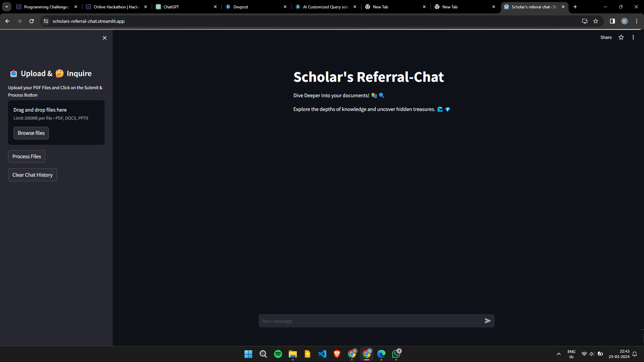
Task: Send the chat message using the send icon
Action: click(488, 321)
